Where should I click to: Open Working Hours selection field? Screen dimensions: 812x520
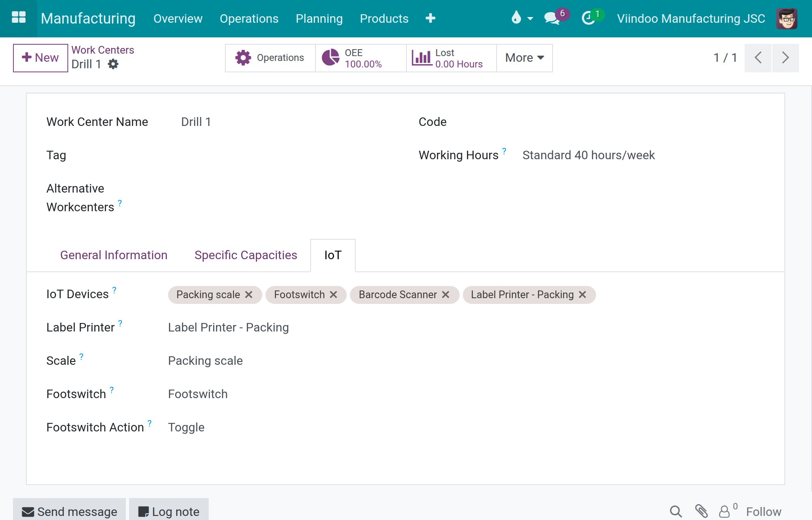[x=643, y=155]
